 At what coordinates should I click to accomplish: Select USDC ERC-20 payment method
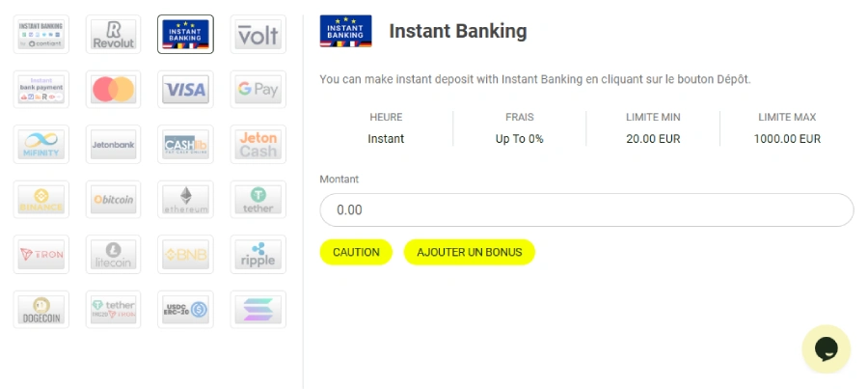(185, 310)
